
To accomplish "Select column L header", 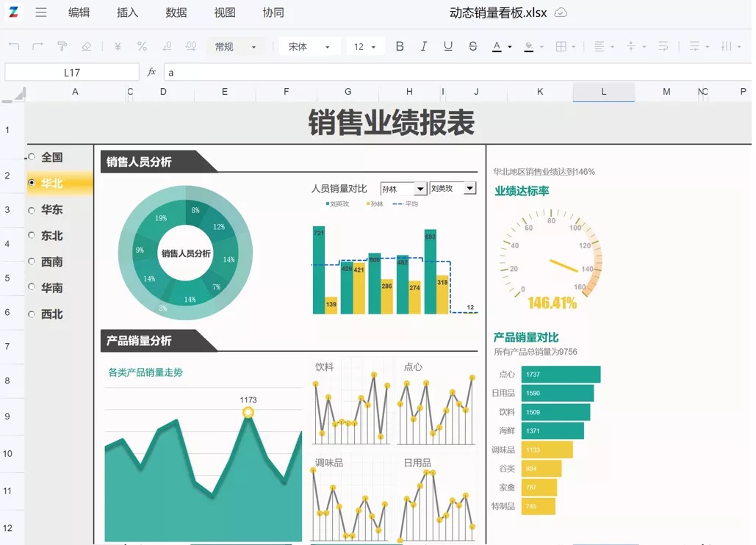I will 604,92.
